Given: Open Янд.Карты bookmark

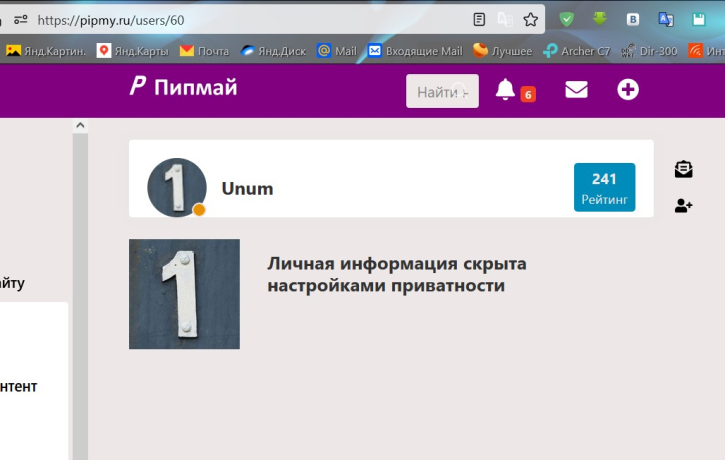Looking at the screenshot, I should click(133, 51).
